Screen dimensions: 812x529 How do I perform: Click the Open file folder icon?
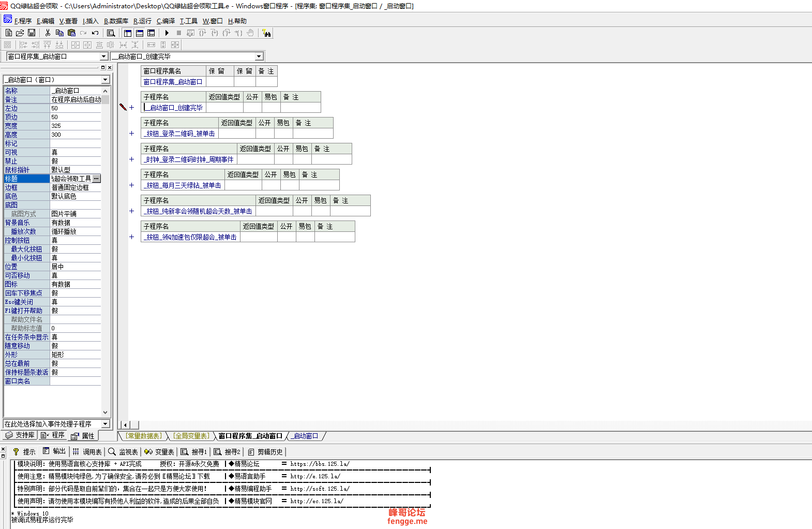point(20,33)
